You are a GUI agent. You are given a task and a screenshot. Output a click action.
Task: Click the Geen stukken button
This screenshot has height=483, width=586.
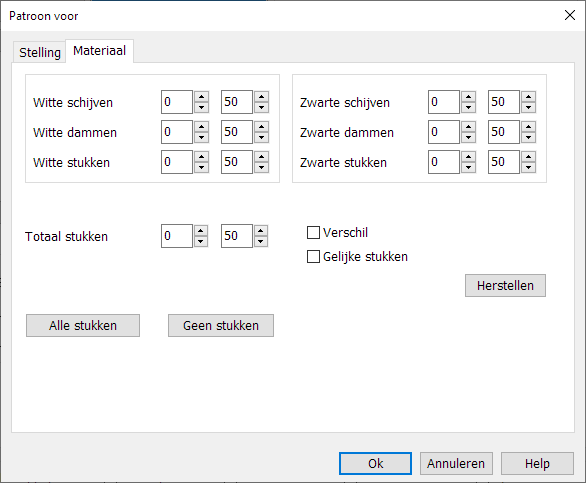pyautogui.click(x=221, y=326)
